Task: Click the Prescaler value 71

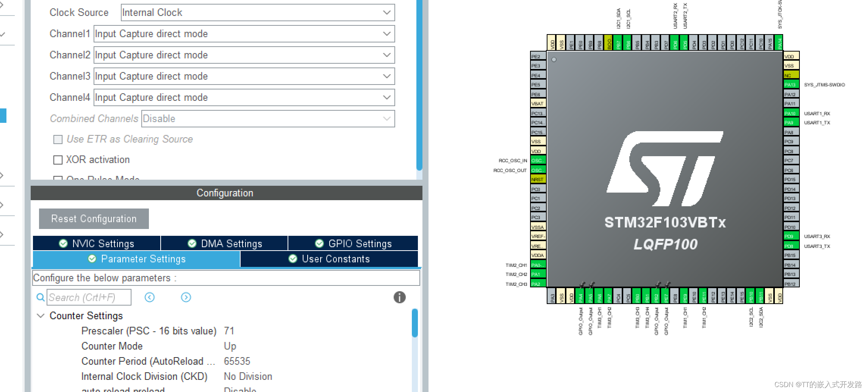Action: [x=229, y=331]
